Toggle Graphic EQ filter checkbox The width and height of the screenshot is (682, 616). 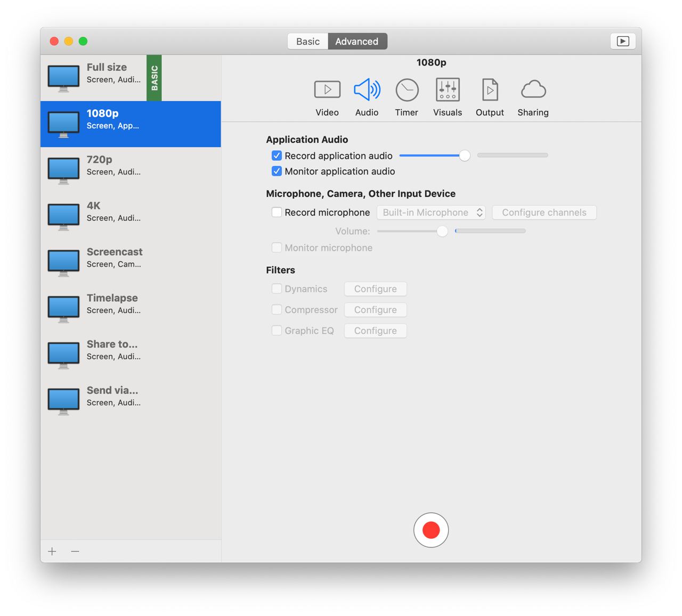[x=277, y=330]
